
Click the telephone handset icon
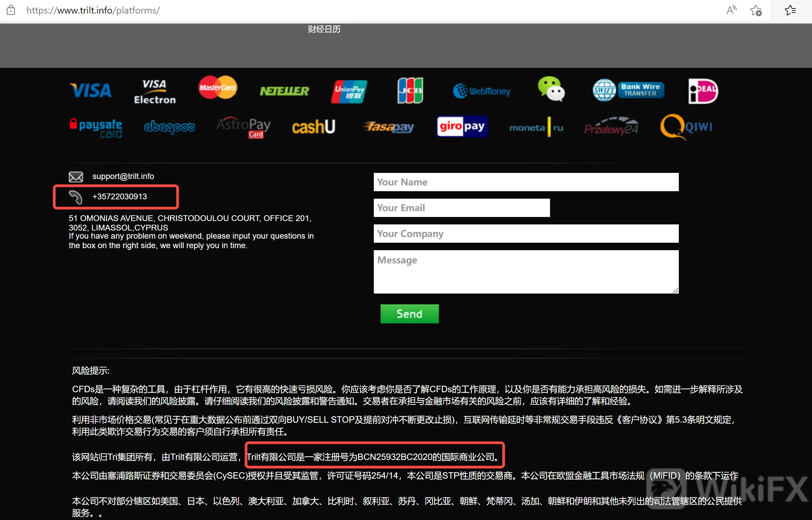pos(76,197)
